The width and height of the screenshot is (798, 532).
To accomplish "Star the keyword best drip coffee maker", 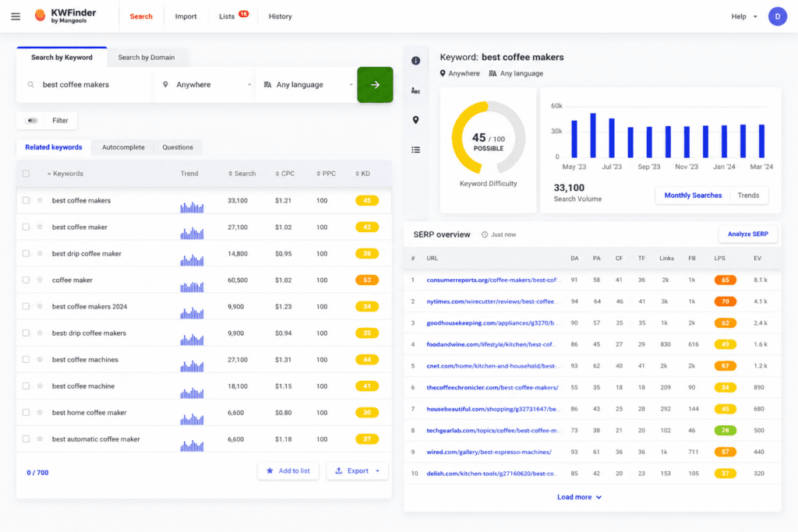I will pyautogui.click(x=40, y=253).
